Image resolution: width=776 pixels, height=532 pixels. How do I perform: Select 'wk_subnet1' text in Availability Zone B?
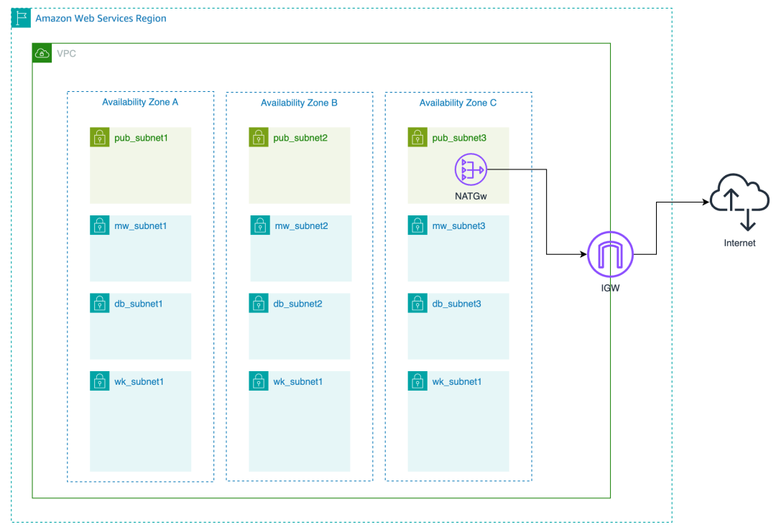pos(298,382)
